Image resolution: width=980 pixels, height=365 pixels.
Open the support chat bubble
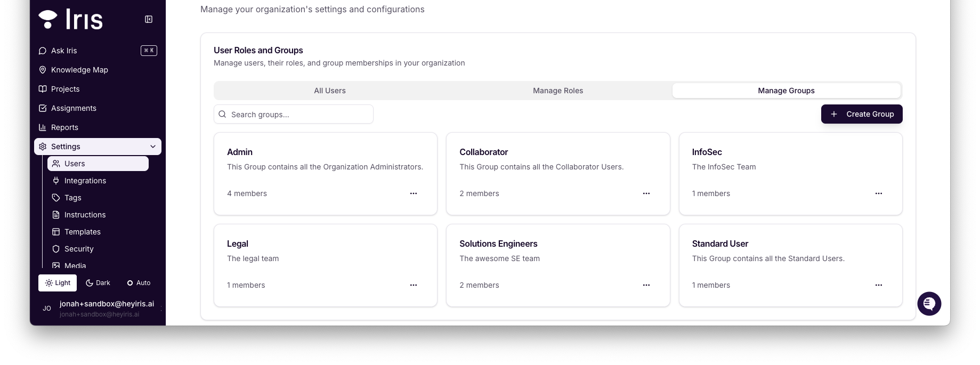(929, 304)
